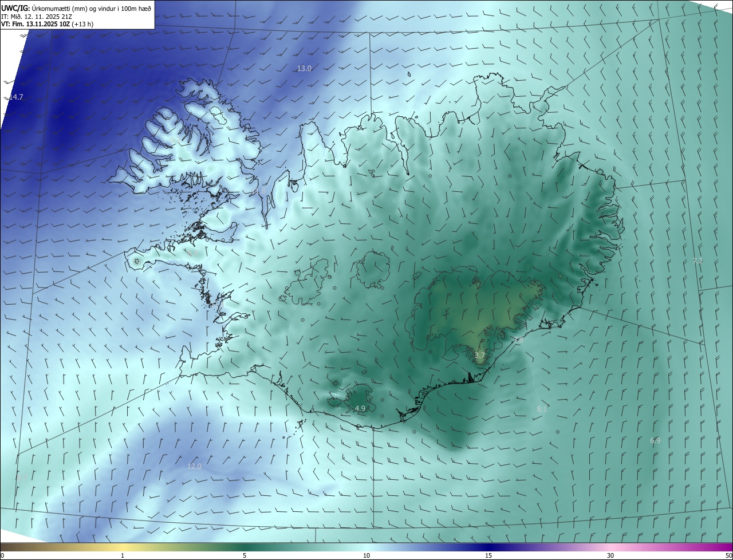Click the 7.2 value label east of Iceland
Image resolution: width=733 pixels, height=560 pixels.
click(697, 261)
